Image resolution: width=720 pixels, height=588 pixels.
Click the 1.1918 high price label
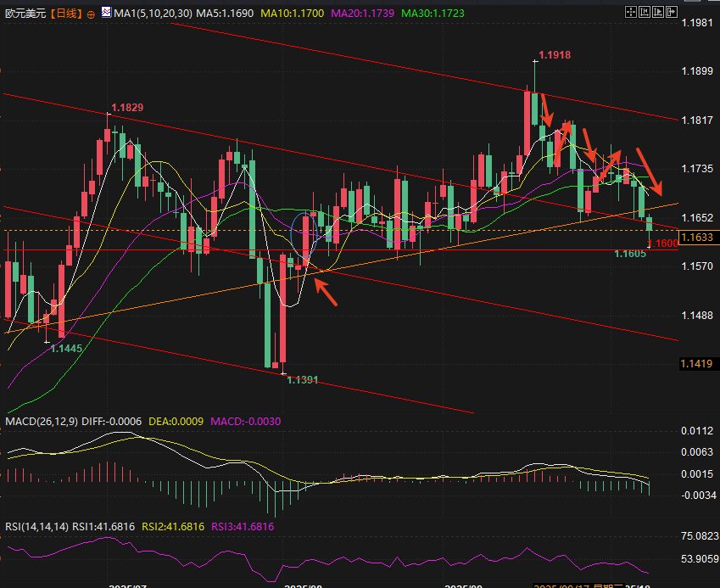[x=555, y=55]
